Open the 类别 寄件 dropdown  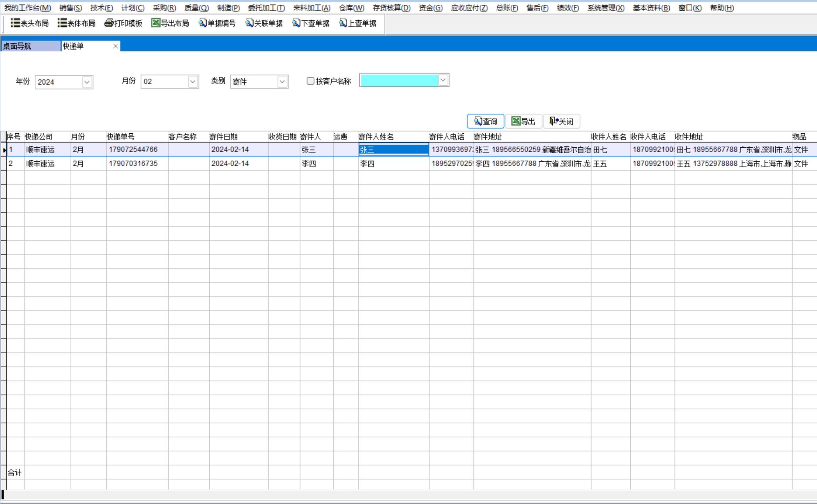tap(282, 82)
